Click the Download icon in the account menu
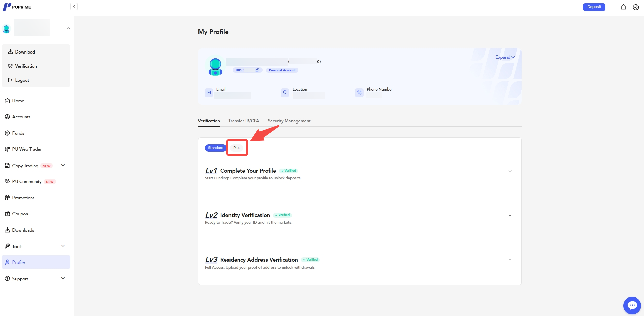This screenshot has height=316, width=644. point(10,52)
